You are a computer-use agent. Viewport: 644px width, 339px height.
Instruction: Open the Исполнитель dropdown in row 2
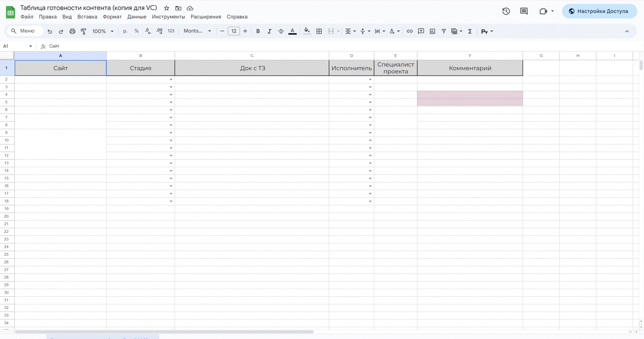[x=370, y=80]
